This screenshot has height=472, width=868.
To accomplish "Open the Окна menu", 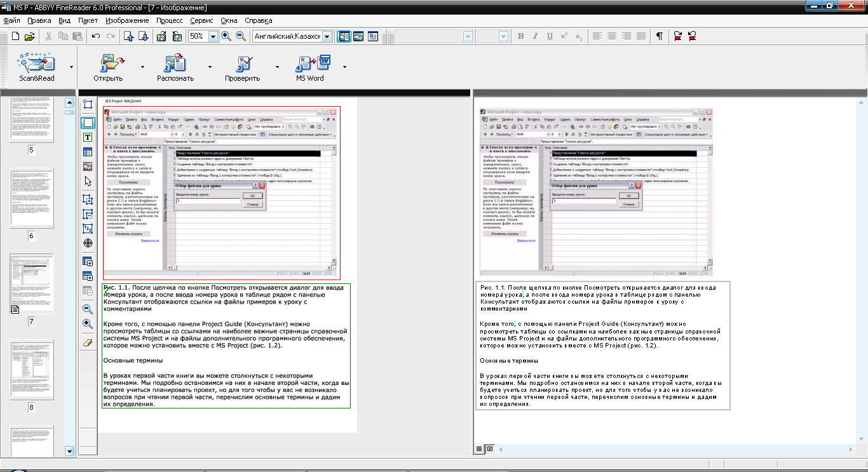I will point(229,20).
